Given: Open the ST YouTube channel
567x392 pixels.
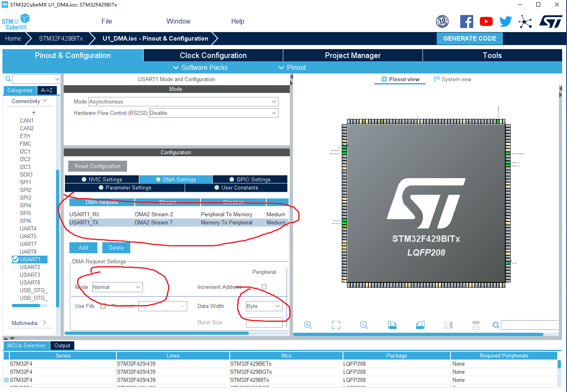Looking at the screenshot, I should click(x=486, y=21).
